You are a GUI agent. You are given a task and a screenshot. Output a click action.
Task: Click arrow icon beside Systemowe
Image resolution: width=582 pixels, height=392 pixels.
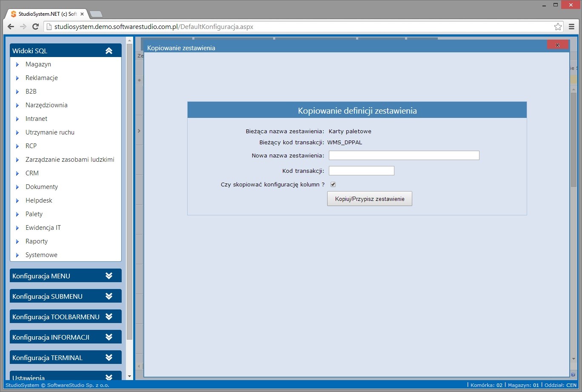tap(17, 255)
